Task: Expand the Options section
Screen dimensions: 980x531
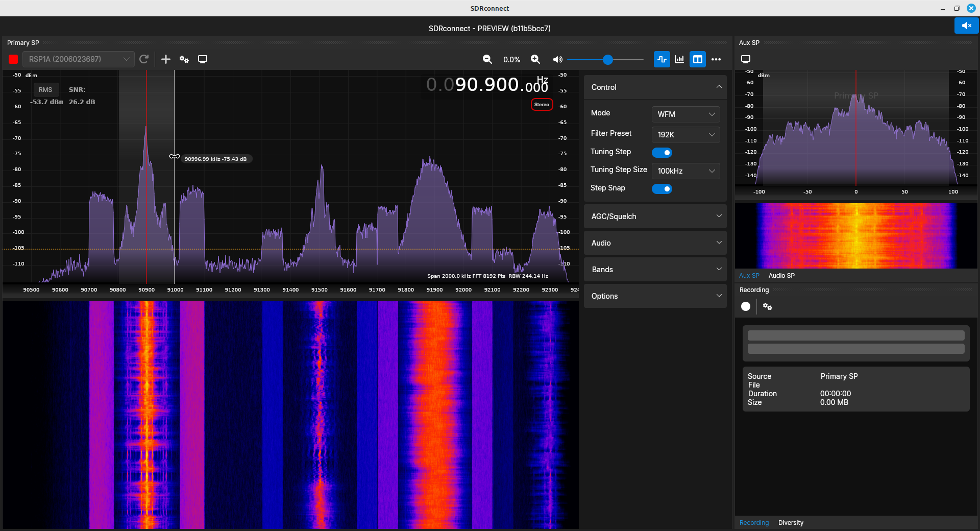Action: point(655,296)
